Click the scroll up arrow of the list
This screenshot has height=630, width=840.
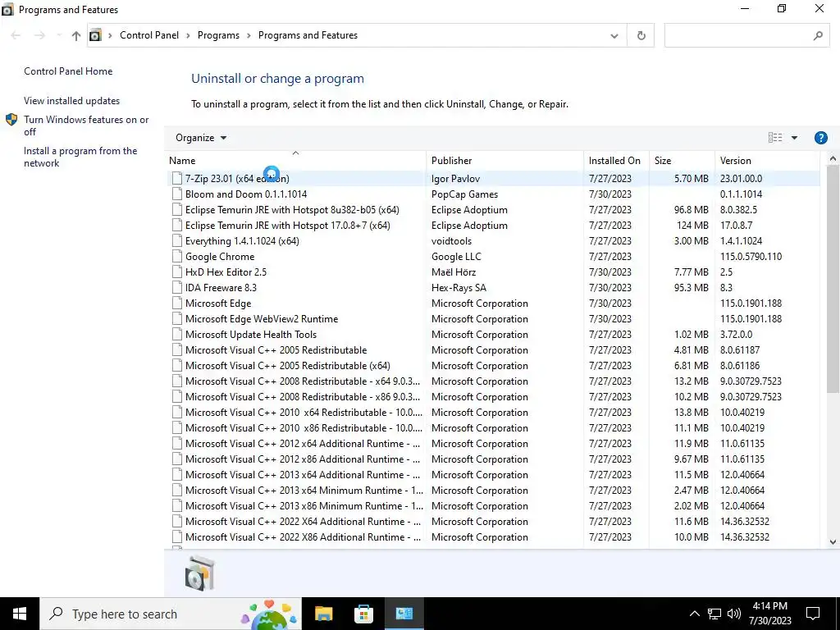click(x=833, y=158)
